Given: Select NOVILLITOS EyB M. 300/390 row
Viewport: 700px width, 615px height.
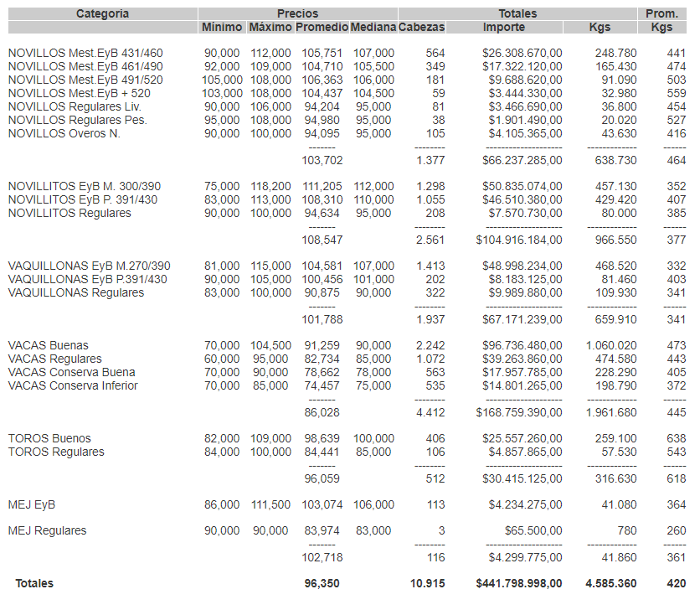Looking at the screenshot, I should click(83, 186).
